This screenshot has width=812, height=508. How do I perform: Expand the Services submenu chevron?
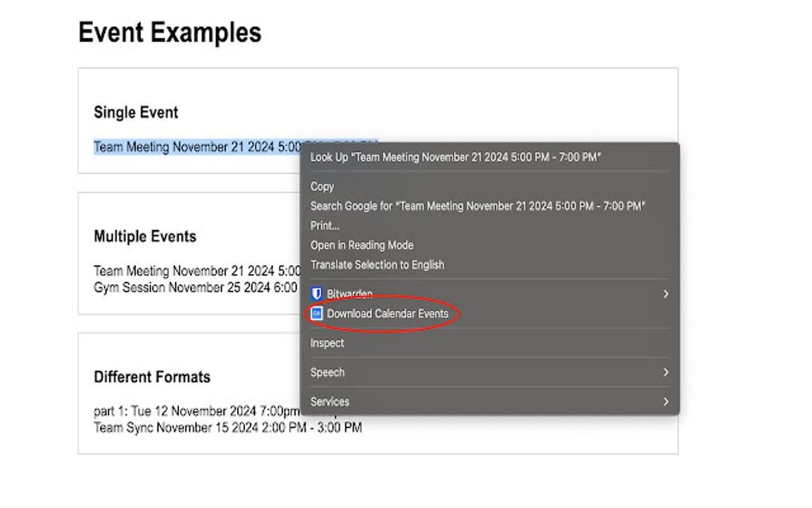pos(666,401)
